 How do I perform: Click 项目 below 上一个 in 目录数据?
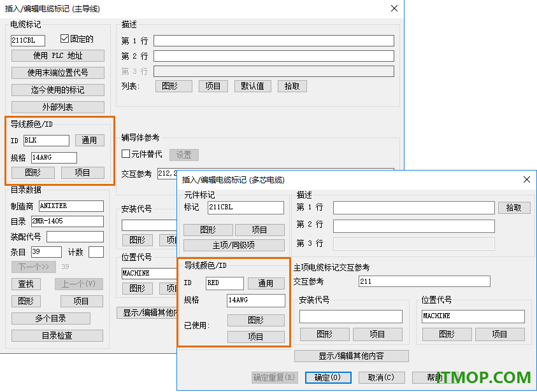(82, 301)
